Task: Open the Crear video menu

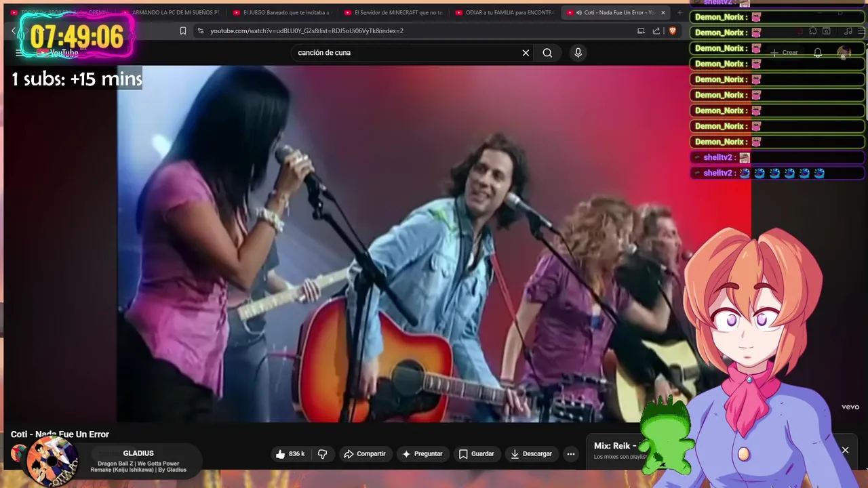Action: point(784,53)
